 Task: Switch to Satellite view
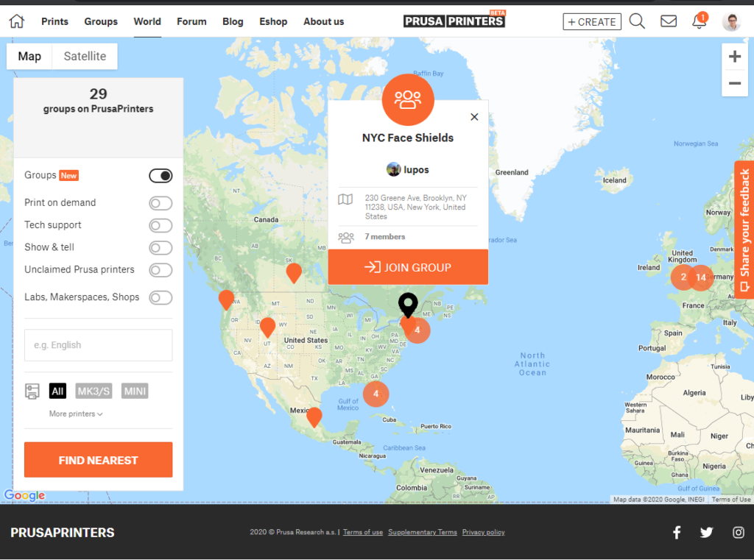[85, 56]
